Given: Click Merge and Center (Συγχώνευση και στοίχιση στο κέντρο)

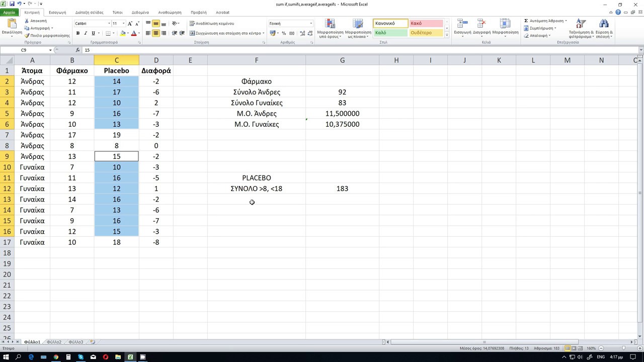Looking at the screenshot, I should 227,33.
